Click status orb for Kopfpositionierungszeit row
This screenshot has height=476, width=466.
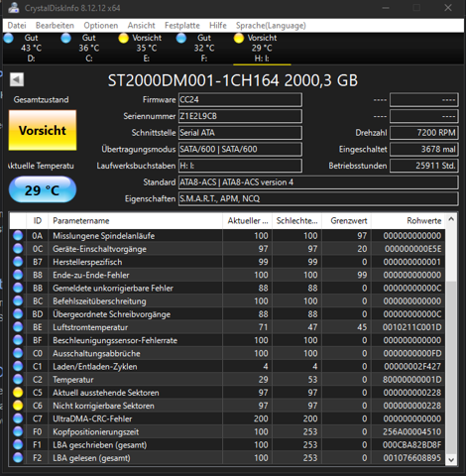tap(18, 431)
